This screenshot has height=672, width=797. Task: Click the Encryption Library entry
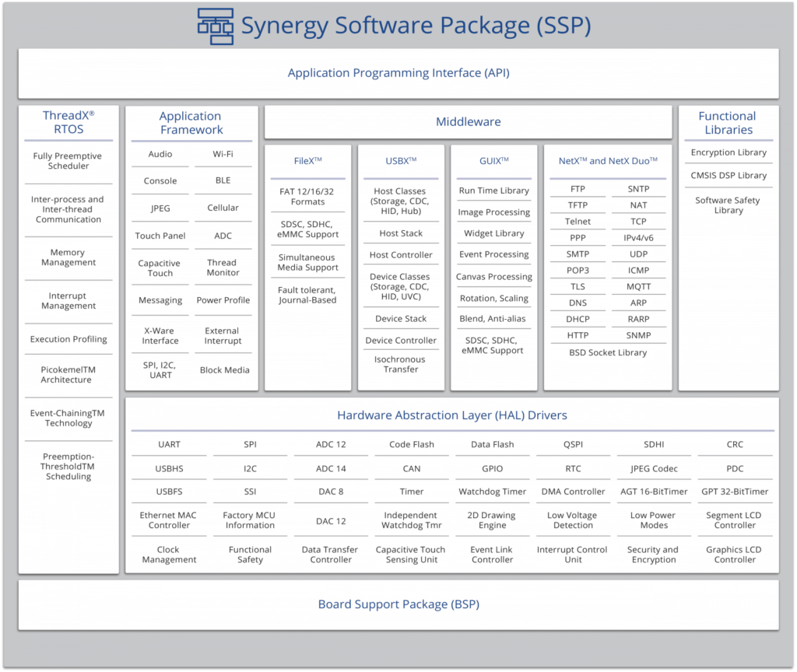(728, 152)
